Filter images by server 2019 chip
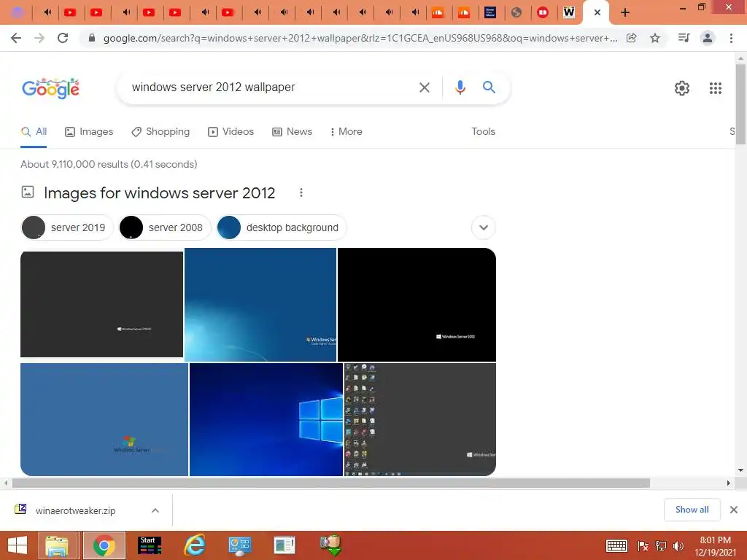This screenshot has width=747, height=560. 66,227
